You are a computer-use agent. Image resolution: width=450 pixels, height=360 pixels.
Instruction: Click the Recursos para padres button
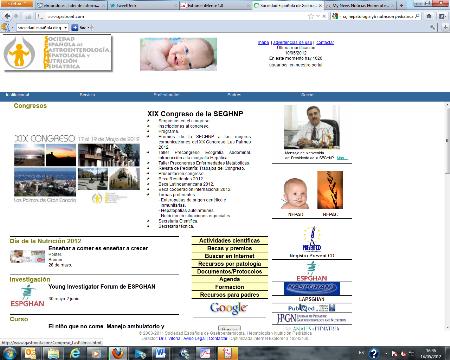point(230,295)
